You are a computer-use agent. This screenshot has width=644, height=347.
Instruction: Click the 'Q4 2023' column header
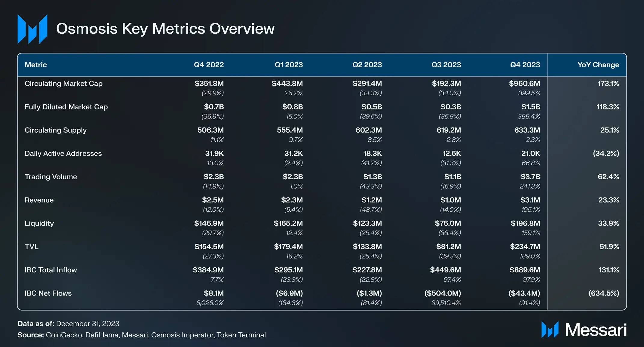coord(525,65)
